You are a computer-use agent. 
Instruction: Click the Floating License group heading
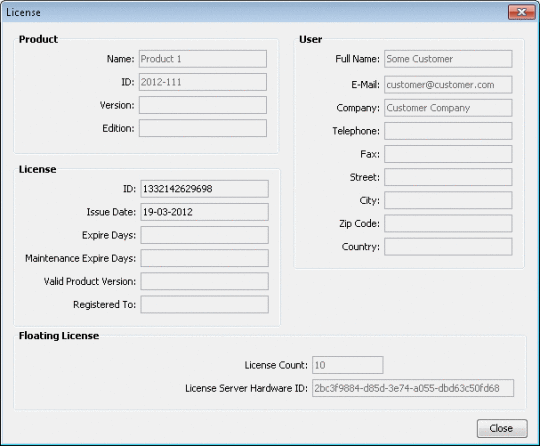[x=59, y=336]
